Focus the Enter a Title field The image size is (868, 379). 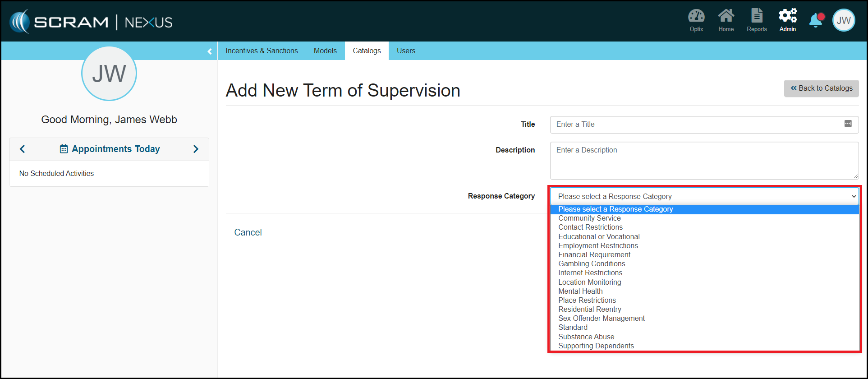click(x=694, y=125)
